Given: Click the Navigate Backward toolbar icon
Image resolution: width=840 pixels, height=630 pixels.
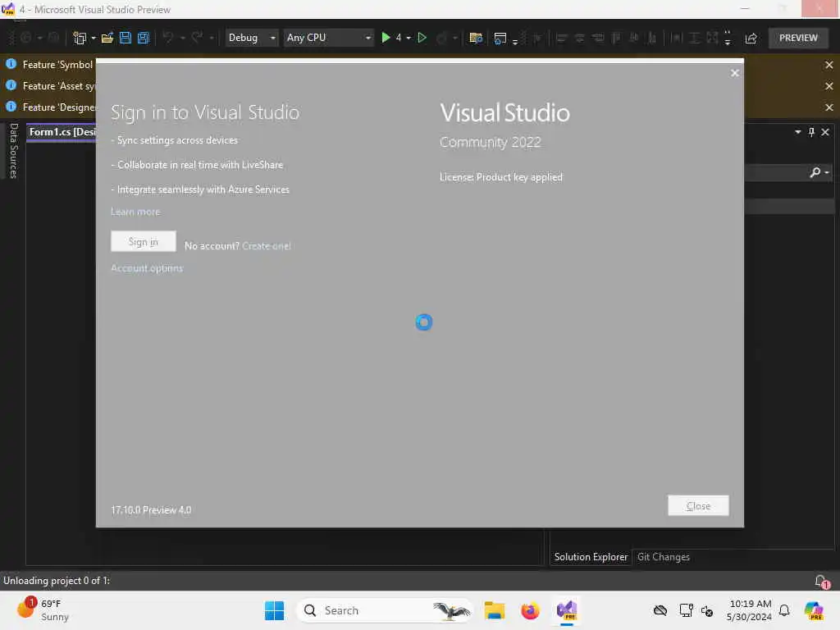Looking at the screenshot, I should (x=25, y=38).
